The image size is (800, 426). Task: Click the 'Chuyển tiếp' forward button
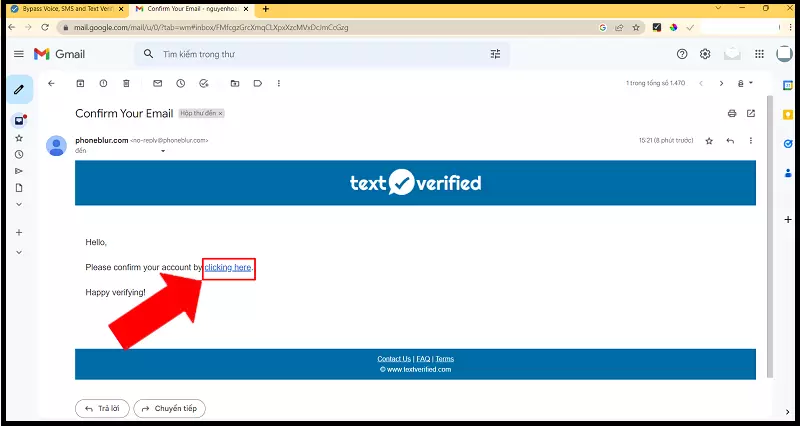[x=169, y=409]
